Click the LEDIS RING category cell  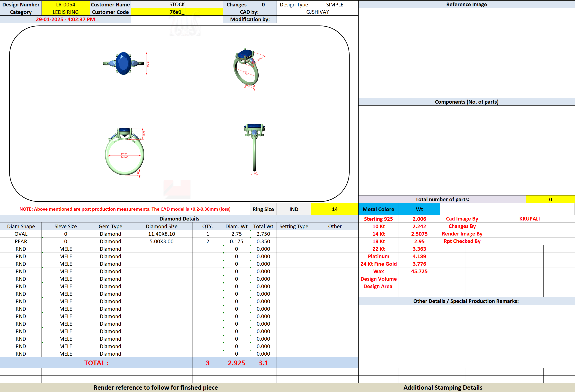coord(66,12)
